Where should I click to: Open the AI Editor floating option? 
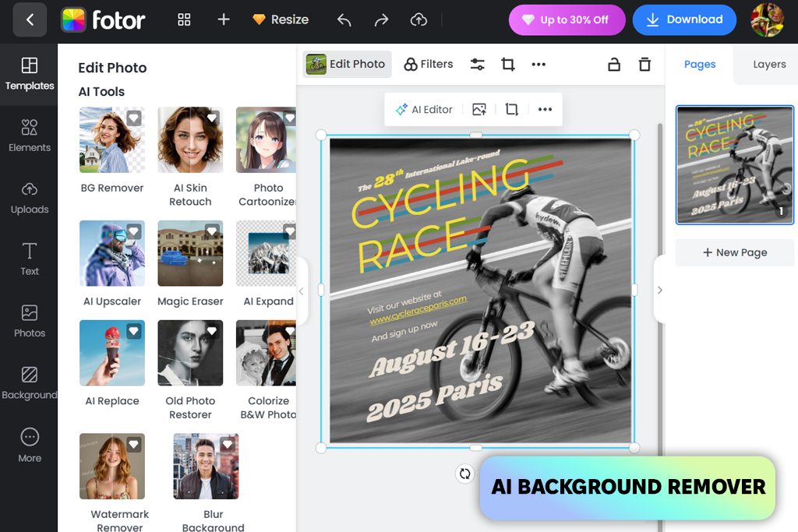pos(424,109)
